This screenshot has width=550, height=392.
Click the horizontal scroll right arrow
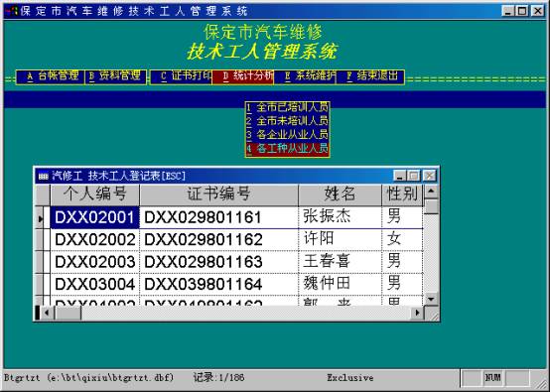click(x=417, y=312)
